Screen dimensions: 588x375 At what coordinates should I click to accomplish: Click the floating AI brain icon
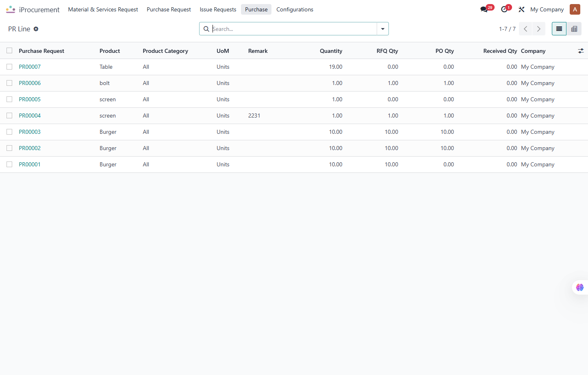click(580, 287)
